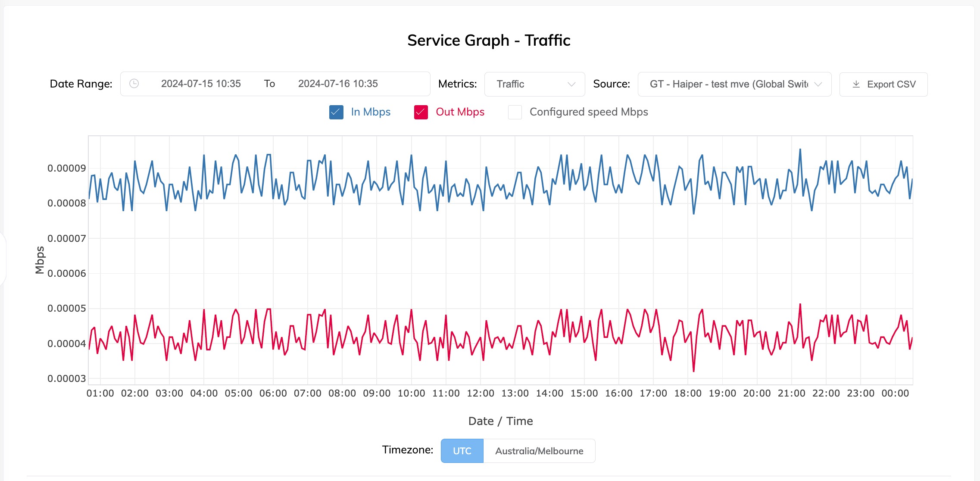The height and width of the screenshot is (481, 980).
Task: Select the UTC timezone tab
Action: (462, 450)
